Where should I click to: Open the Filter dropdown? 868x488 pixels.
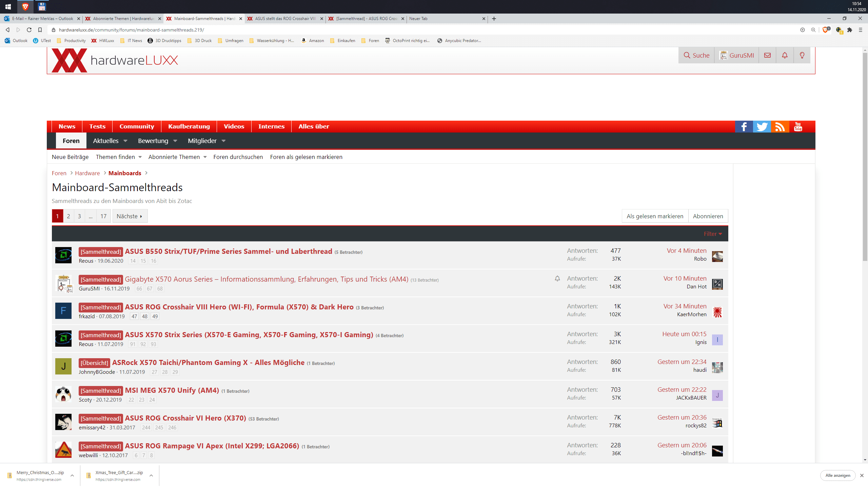pos(713,234)
